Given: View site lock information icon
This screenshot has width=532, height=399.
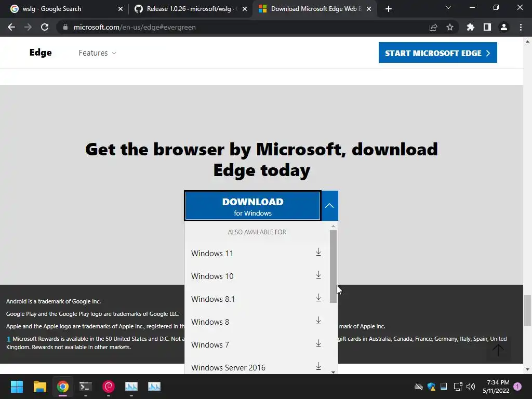Looking at the screenshot, I should tap(65, 27).
